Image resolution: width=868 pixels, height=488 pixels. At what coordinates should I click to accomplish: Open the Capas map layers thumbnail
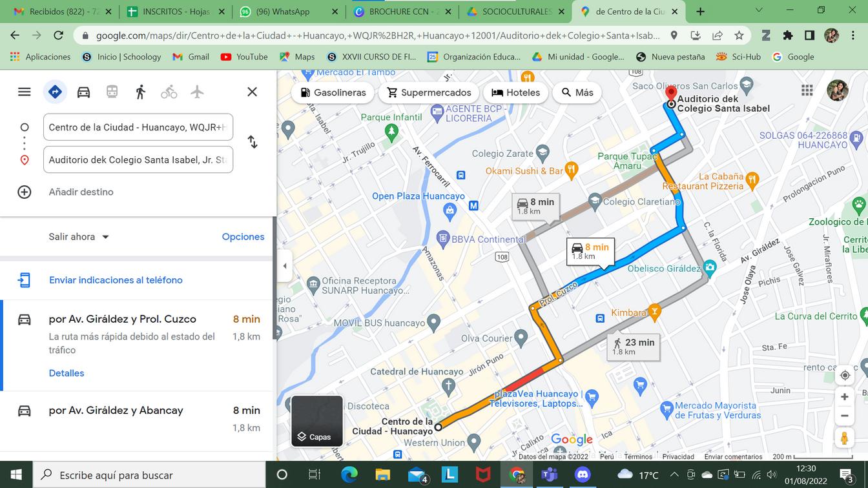316,421
